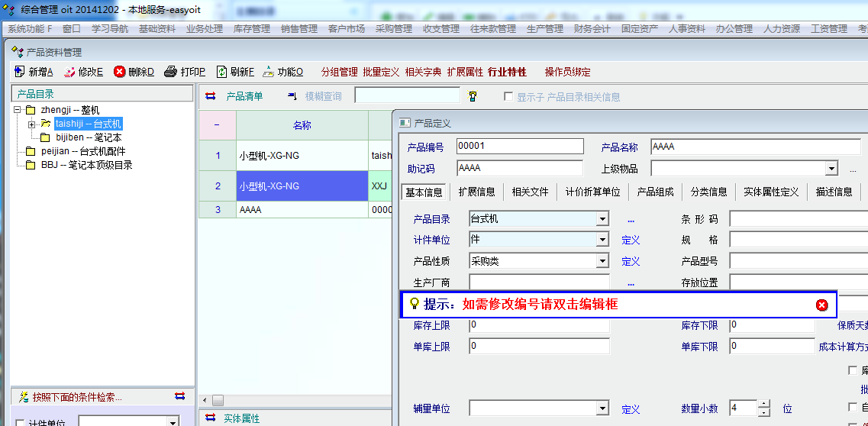Click the red 删除 (Delete) icon
Screen dimensions: 868x426
click(x=120, y=72)
